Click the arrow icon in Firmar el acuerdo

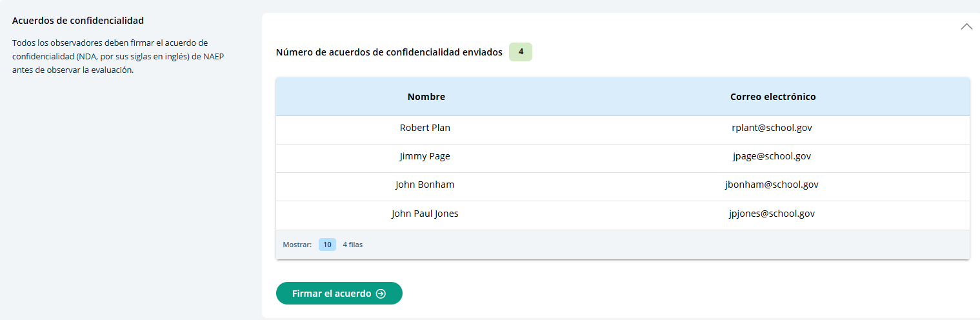[381, 294]
